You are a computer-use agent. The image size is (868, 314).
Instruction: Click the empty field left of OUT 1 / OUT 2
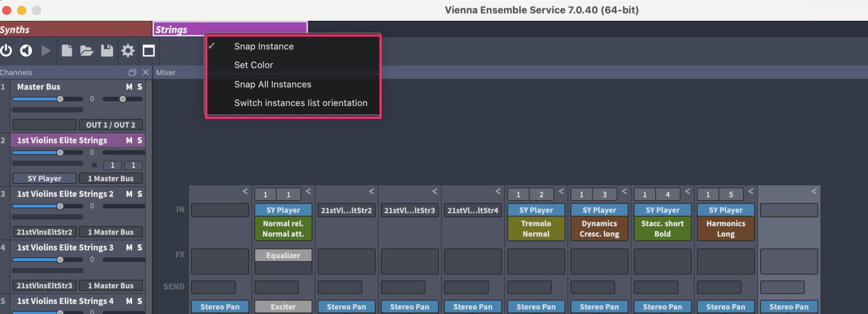point(45,125)
